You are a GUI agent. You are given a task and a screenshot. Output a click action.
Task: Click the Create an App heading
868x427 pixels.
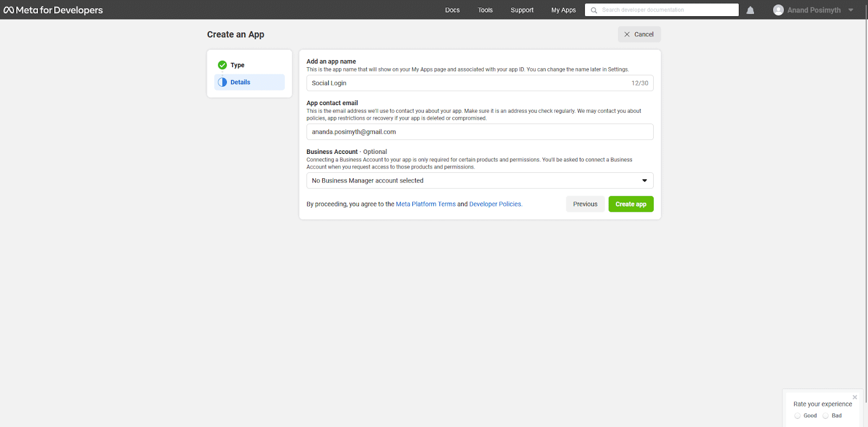coord(235,34)
